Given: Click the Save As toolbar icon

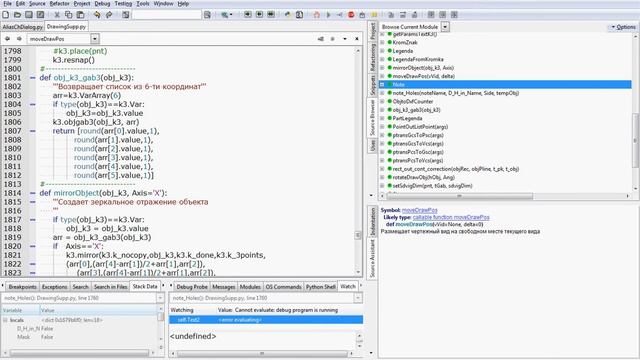Looking at the screenshot, I should click(40, 15).
